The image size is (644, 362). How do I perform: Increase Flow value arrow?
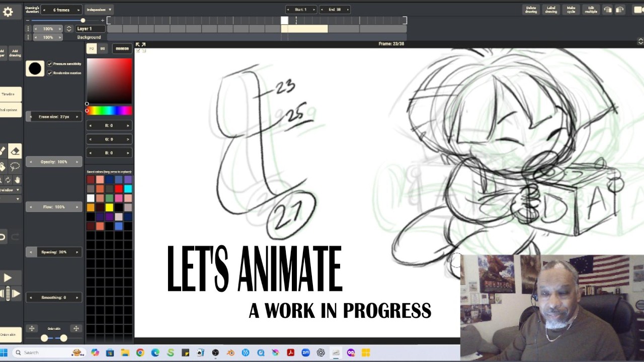click(77, 207)
